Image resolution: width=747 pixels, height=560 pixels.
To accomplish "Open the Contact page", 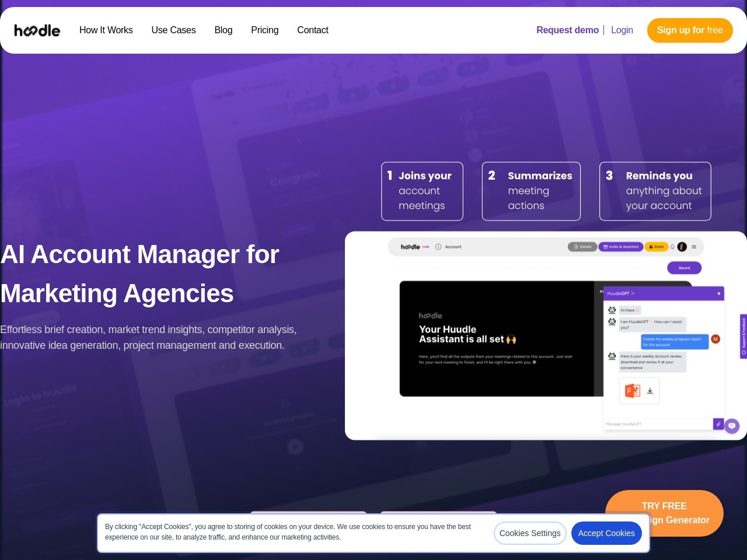I will point(312,30).
